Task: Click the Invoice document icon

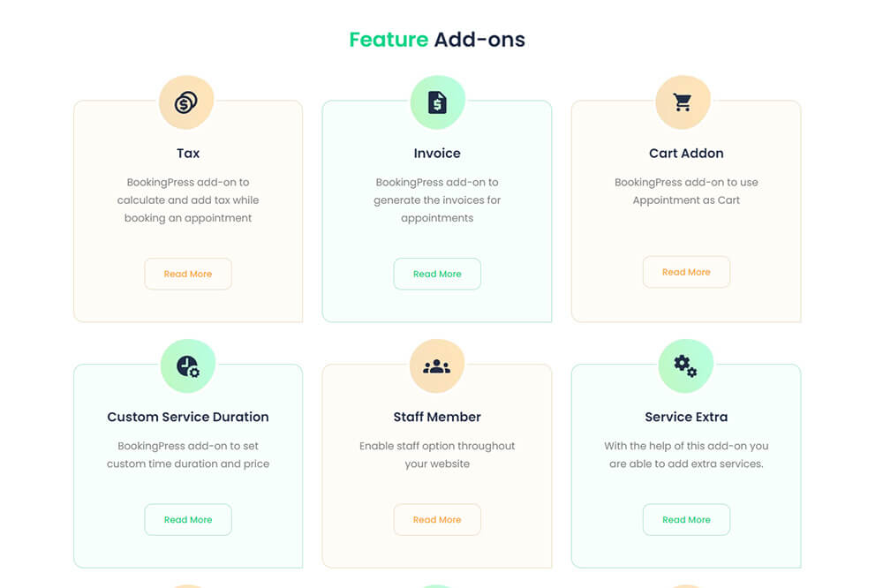Action: [436, 101]
